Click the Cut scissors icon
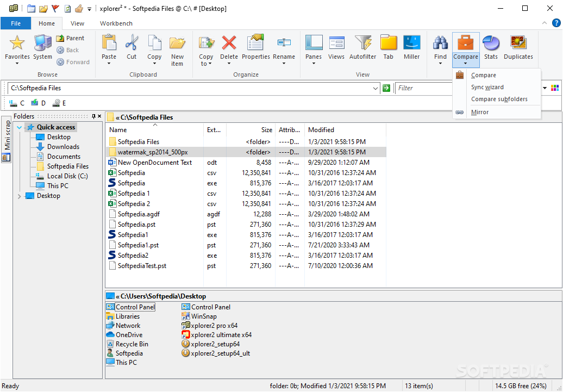Image resolution: width=563 pixels, height=392 pixels. [132, 43]
